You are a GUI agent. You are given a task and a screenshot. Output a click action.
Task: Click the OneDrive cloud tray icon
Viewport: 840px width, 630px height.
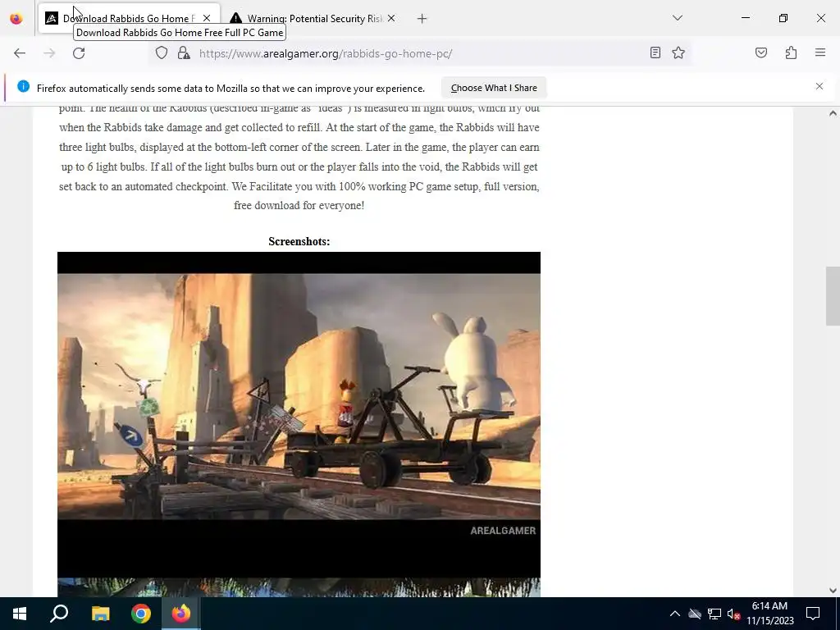point(695,614)
